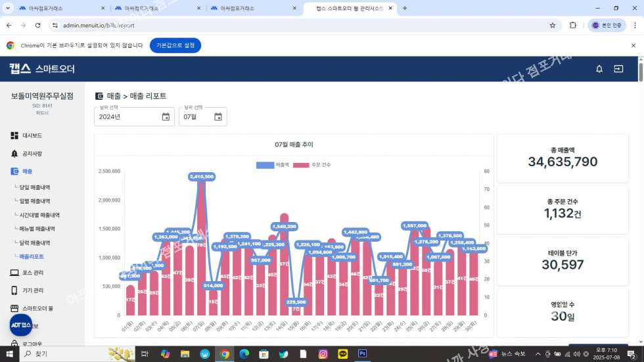Toggle 주문 건수 series in chart legend
The width and height of the screenshot is (644, 362).
pos(310,164)
